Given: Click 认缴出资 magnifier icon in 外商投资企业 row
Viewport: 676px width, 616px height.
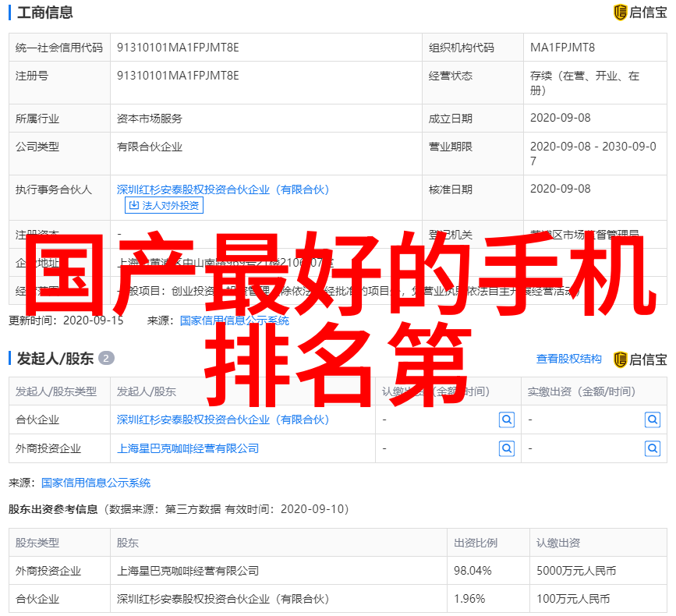Looking at the screenshot, I should click(x=507, y=449).
